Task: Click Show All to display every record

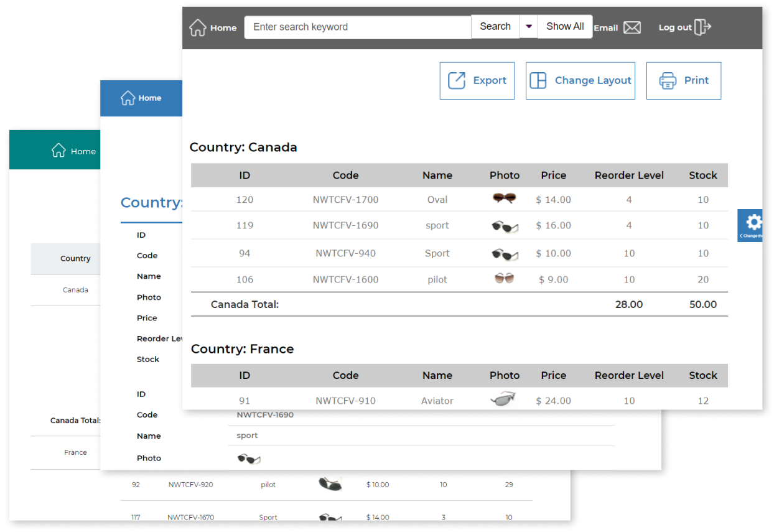Action: pos(564,26)
